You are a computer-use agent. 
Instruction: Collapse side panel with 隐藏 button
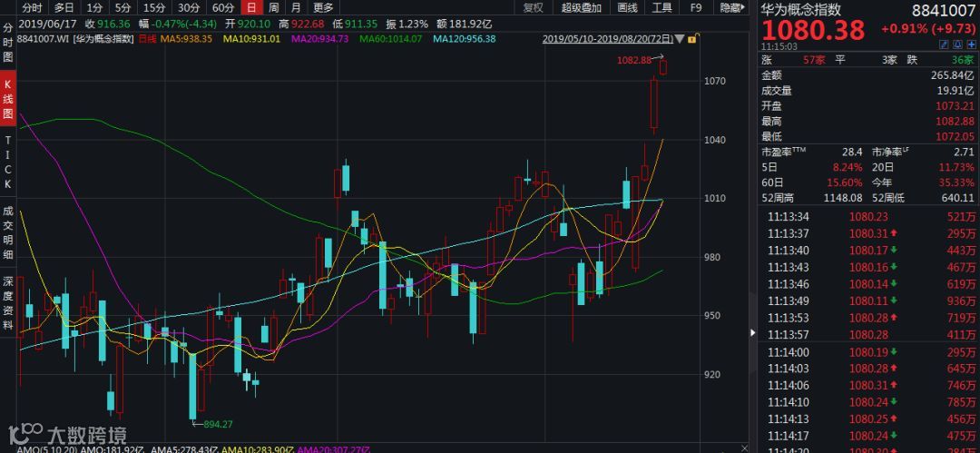click(732, 8)
